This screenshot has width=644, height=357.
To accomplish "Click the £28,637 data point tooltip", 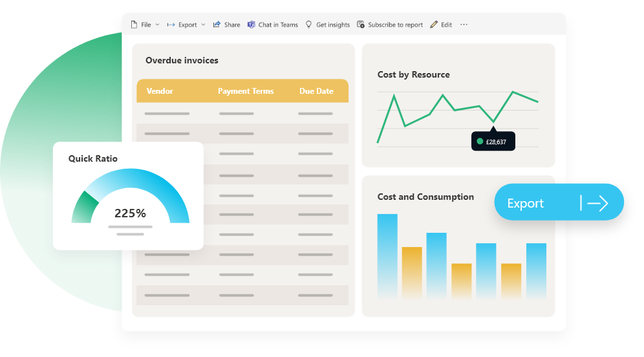I will tap(493, 141).
